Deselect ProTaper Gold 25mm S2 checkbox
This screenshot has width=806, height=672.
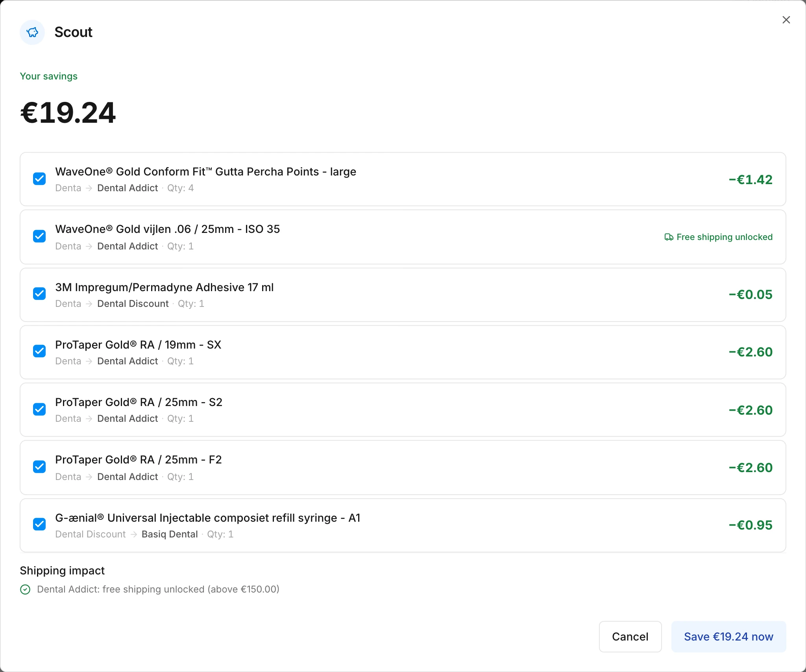[39, 409]
